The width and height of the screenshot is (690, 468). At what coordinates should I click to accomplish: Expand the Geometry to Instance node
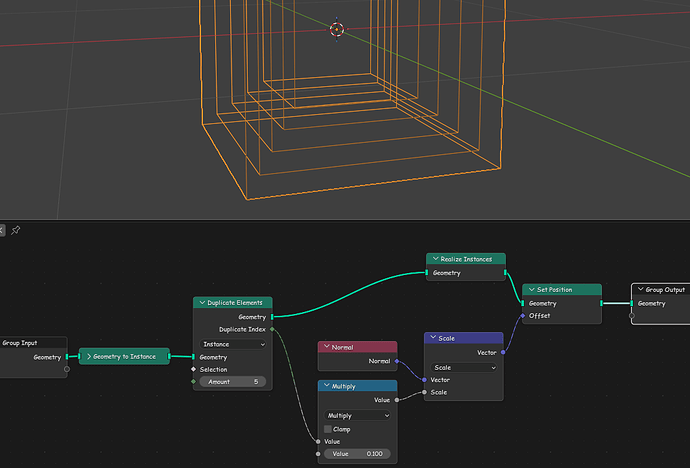point(89,357)
